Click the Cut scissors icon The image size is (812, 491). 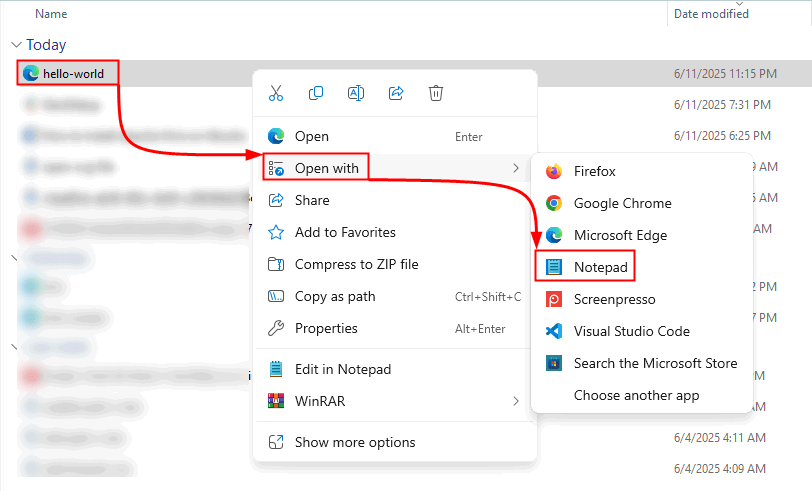pyautogui.click(x=276, y=93)
